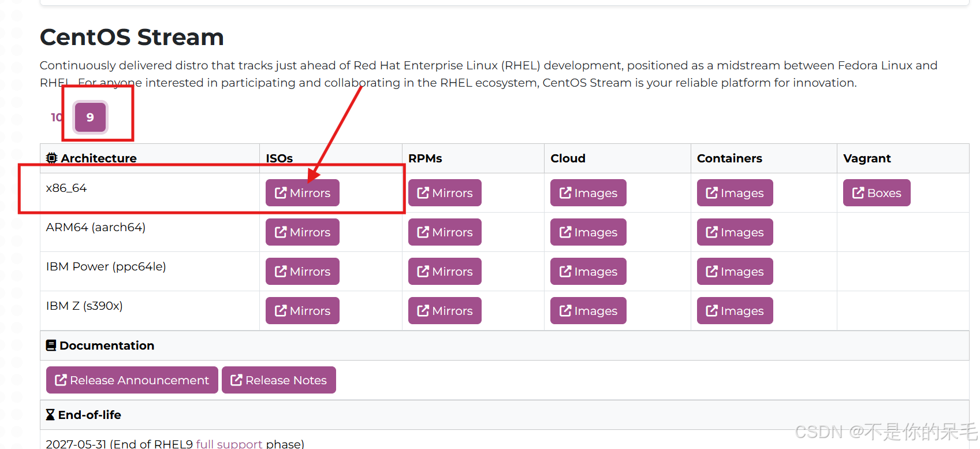Open x86_64 RPMs Mirrors
This screenshot has width=980, height=449.
click(445, 193)
